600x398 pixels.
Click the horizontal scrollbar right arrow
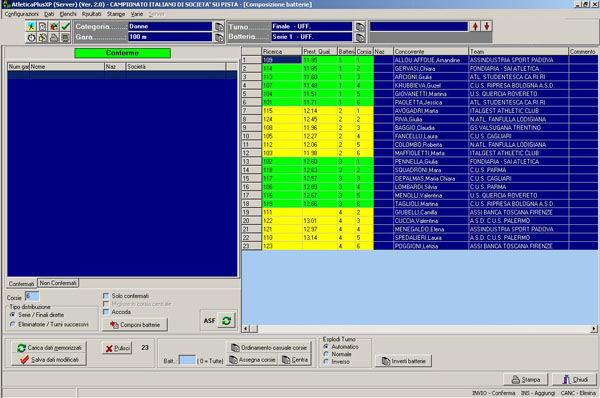593,328
